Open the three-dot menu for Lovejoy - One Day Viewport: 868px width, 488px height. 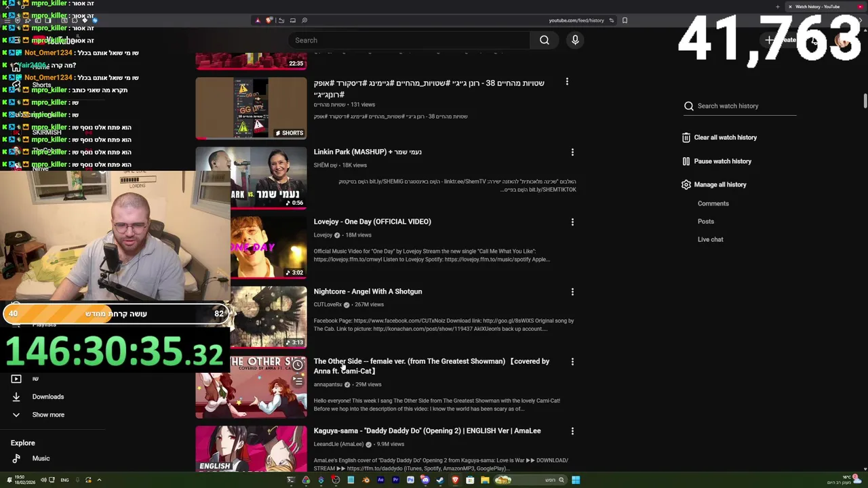coord(572,222)
